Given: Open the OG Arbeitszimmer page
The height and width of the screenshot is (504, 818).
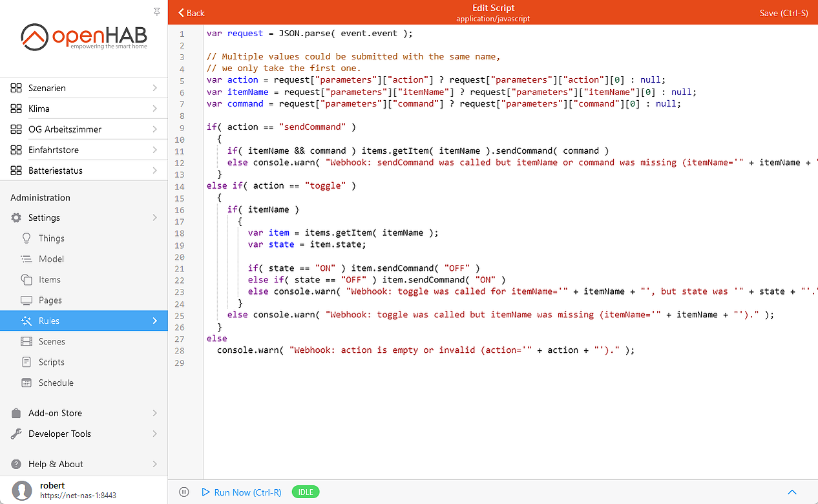Looking at the screenshot, I should 84,129.
